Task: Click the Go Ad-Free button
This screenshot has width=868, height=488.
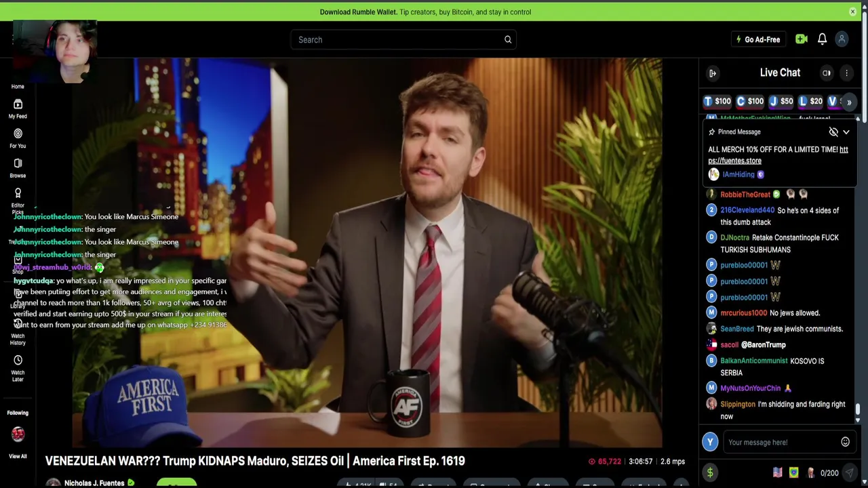Action: 758,39
